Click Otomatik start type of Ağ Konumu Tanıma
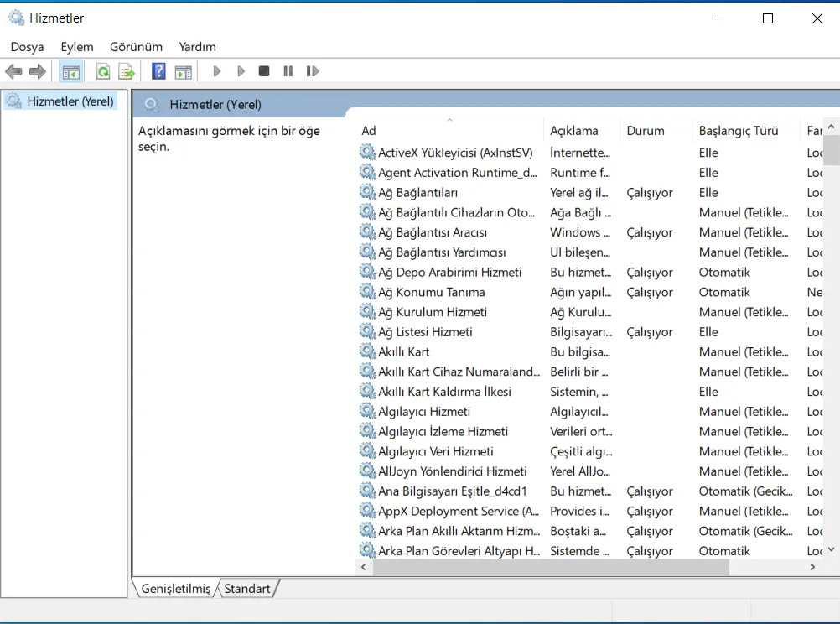 [x=724, y=292]
